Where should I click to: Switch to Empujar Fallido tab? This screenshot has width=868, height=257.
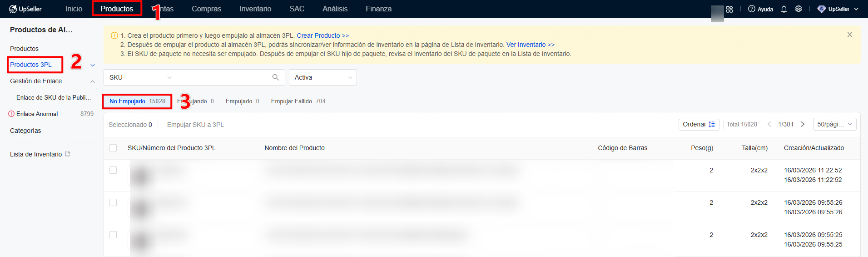tap(298, 101)
